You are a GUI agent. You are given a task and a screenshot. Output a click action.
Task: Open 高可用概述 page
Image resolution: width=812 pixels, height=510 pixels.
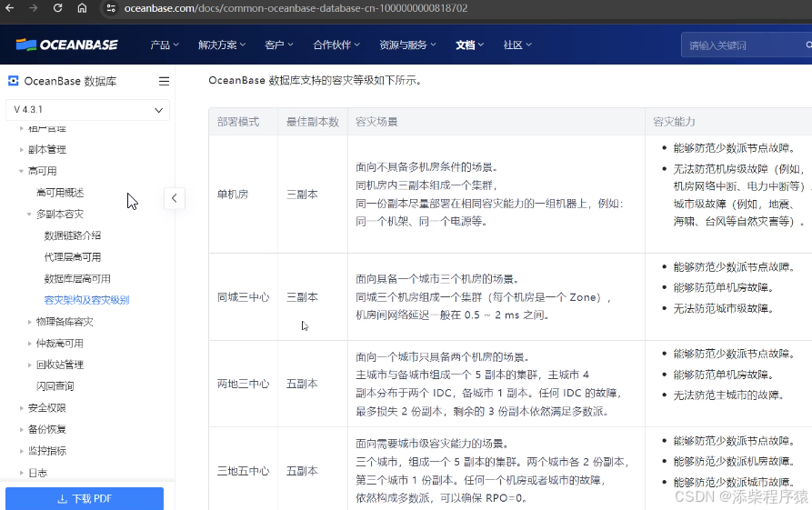60,193
